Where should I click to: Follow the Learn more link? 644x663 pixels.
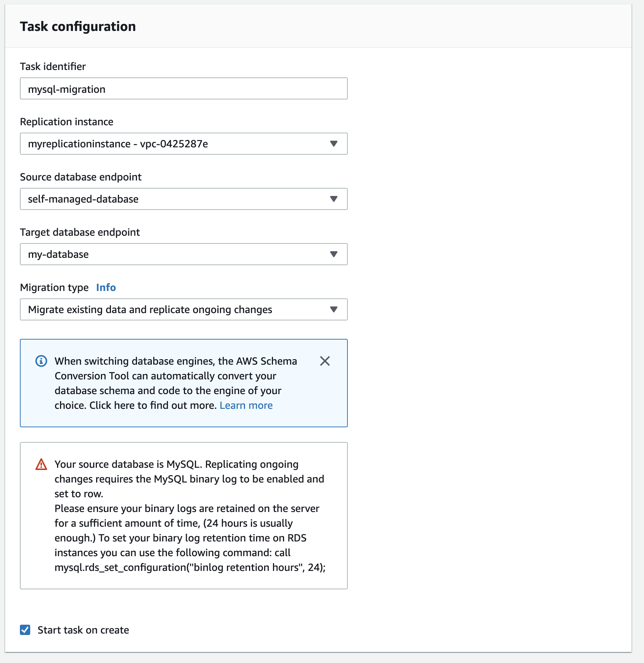point(246,405)
